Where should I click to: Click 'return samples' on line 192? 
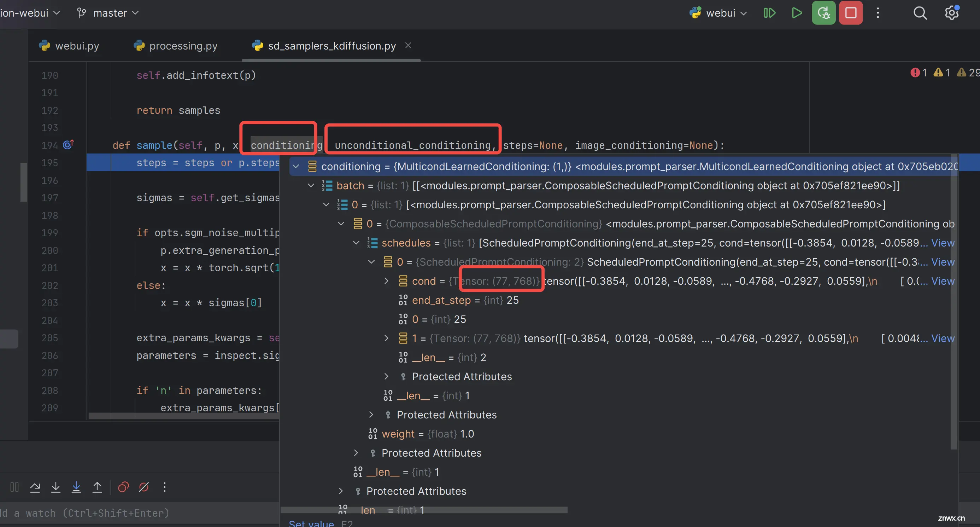[x=178, y=110]
